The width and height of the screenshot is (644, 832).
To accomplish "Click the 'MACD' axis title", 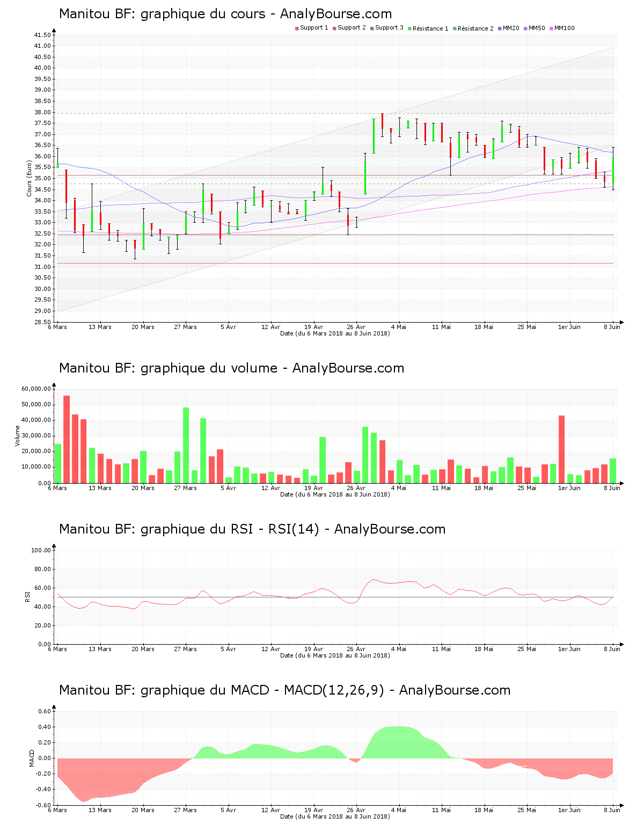I will click(32, 758).
